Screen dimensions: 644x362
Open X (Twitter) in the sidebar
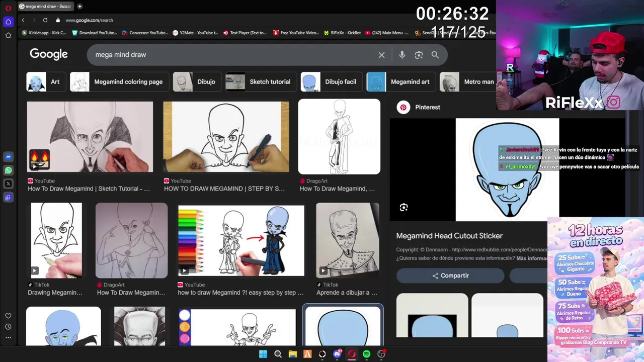pyautogui.click(x=8, y=184)
